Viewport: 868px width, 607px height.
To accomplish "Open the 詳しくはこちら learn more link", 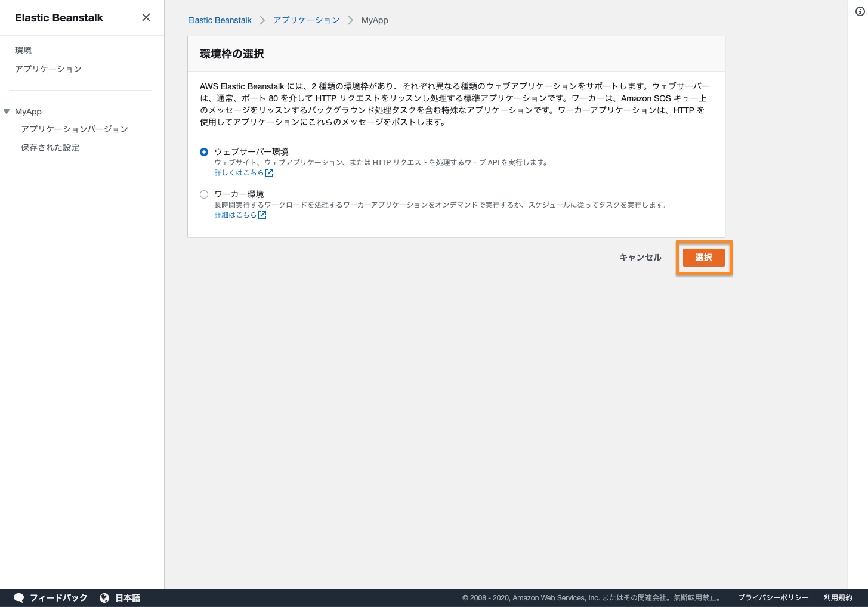I will (x=239, y=173).
